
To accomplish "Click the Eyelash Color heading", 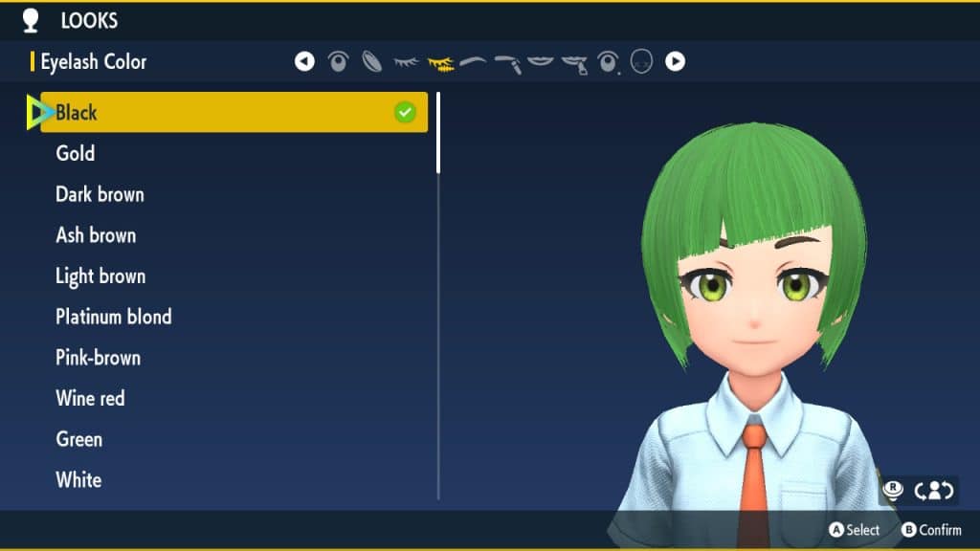I will pyautogui.click(x=93, y=62).
